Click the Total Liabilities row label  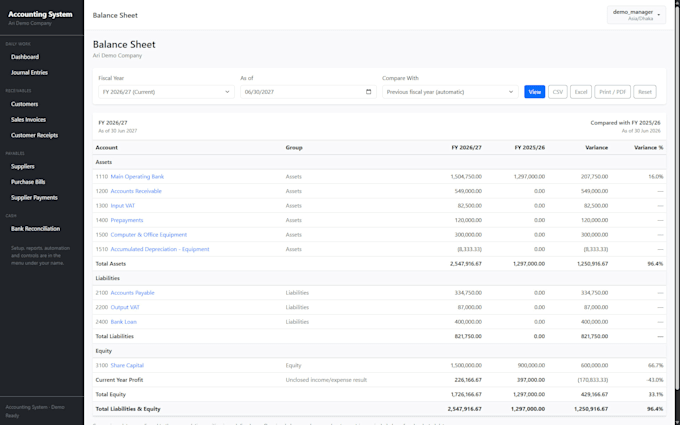tap(114, 337)
